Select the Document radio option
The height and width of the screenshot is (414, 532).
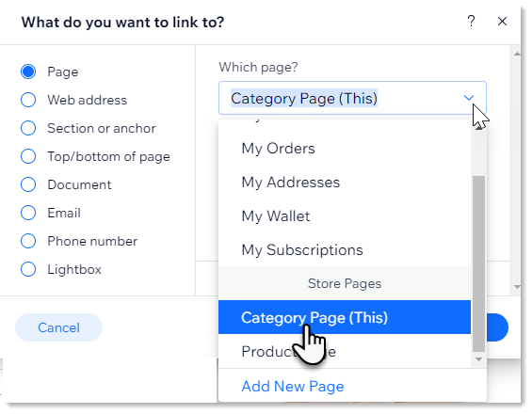[28, 184]
